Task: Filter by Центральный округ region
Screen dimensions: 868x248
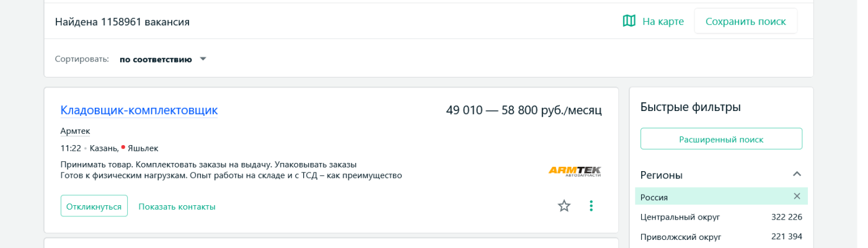Action: (680, 217)
